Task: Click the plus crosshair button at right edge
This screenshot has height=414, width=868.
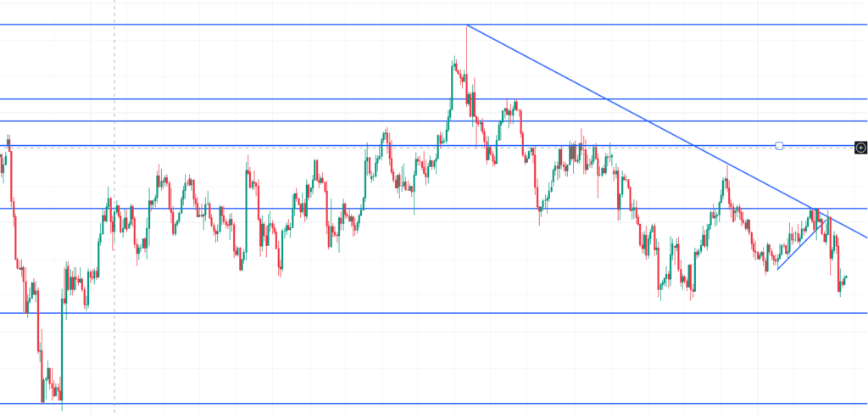Action: tap(861, 148)
